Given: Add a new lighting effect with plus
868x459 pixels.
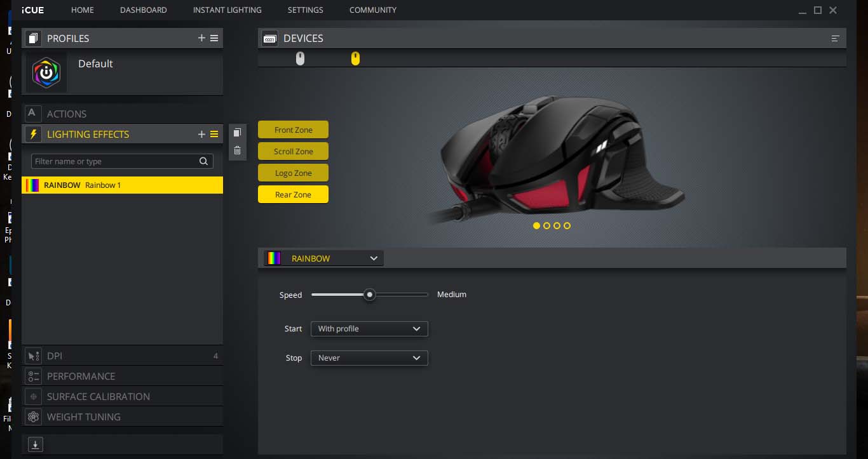Looking at the screenshot, I should coord(201,134).
